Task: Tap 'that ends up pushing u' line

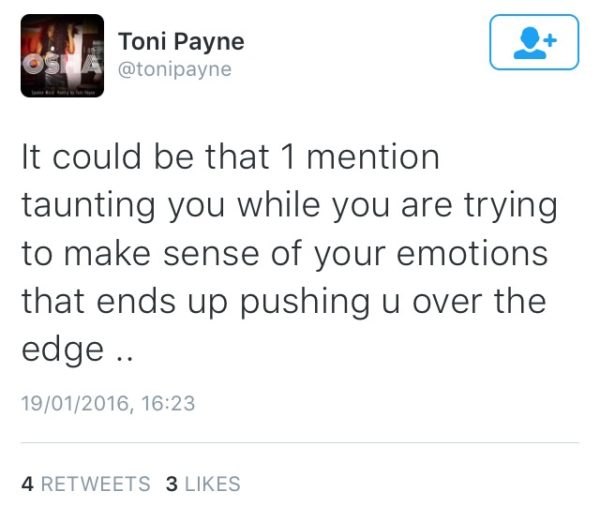Action: (x=211, y=302)
